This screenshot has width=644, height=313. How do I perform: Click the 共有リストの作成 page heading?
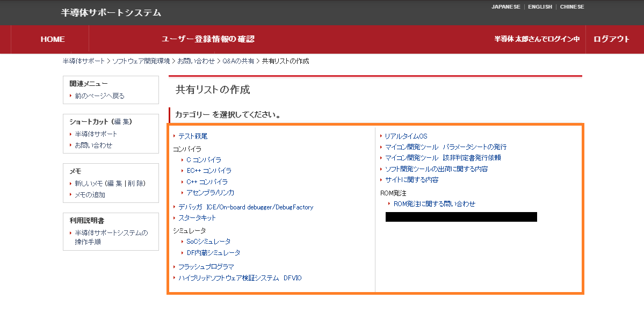(x=213, y=90)
